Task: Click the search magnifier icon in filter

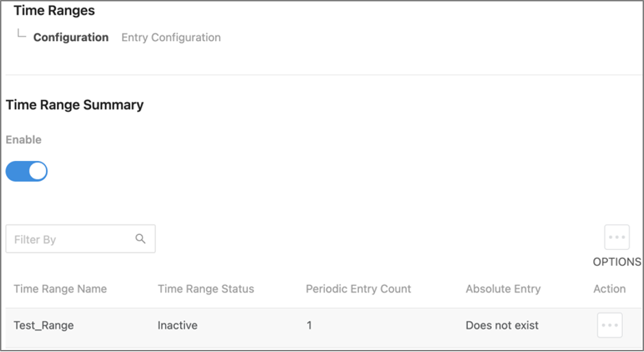Action: pos(140,238)
